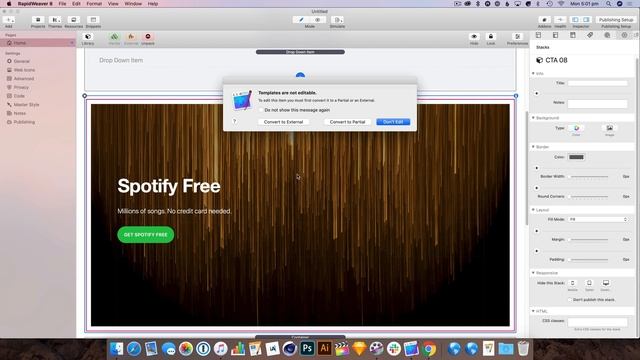Collapse the Background section
The width and height of the screenshot is (640, 360).
pyautogui.click(x=533, y=118)
